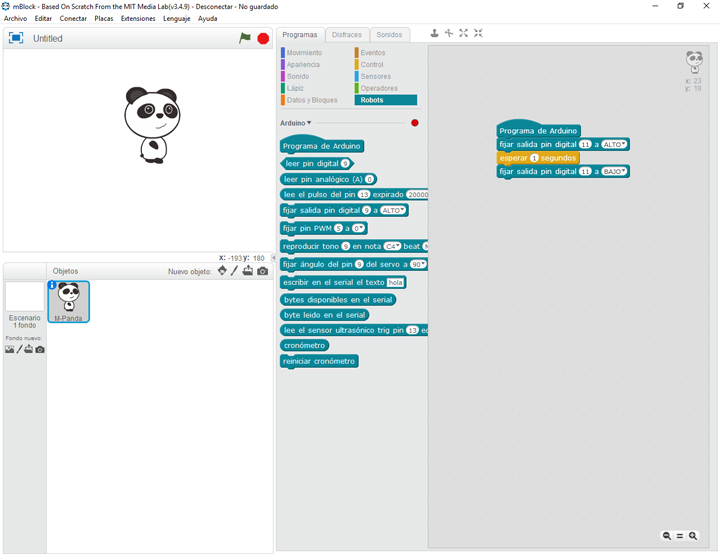Open the Ayuda menu
The image size is (720, 554).
click(x=208, y=18)
